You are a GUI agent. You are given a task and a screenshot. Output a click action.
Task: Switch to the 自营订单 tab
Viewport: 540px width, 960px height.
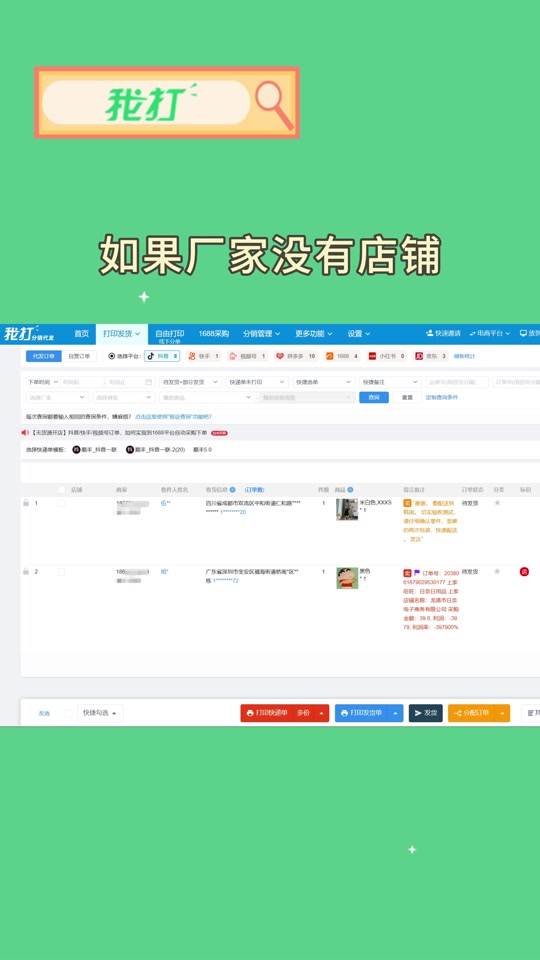coord(79,356)
